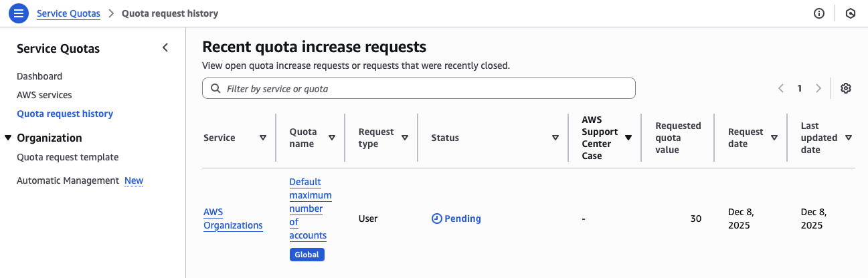Sort by Request date column

coord(774,138)
